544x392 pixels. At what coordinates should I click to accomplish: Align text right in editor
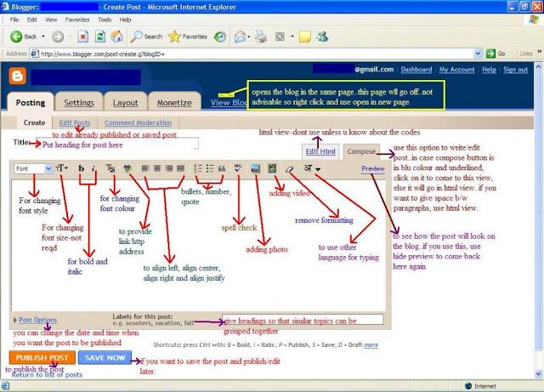click(169, 168)
